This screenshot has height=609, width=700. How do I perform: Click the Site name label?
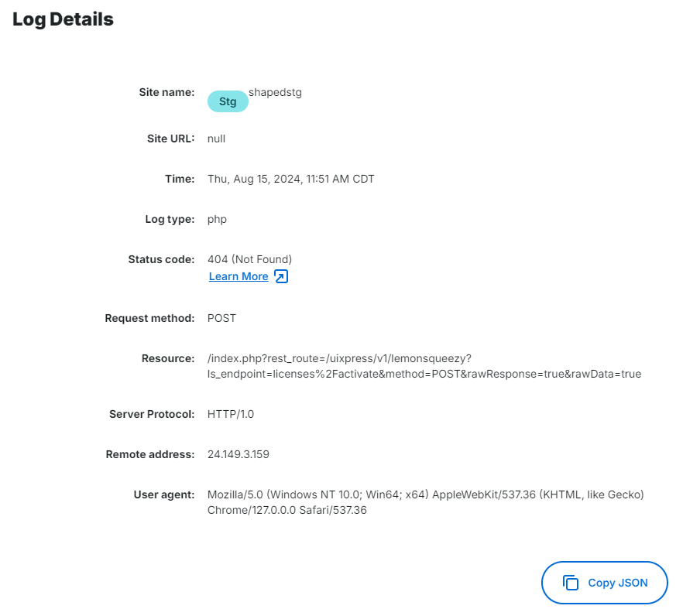point(166,92)
